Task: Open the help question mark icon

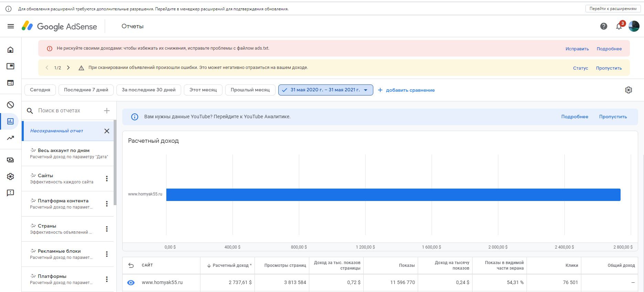Action: point(604,26)
